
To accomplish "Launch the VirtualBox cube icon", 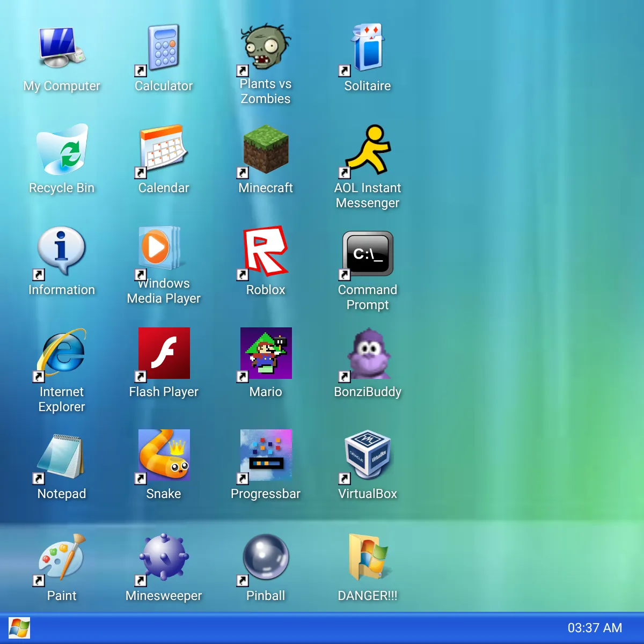I will pyautogui.click(x=368, y=455).
